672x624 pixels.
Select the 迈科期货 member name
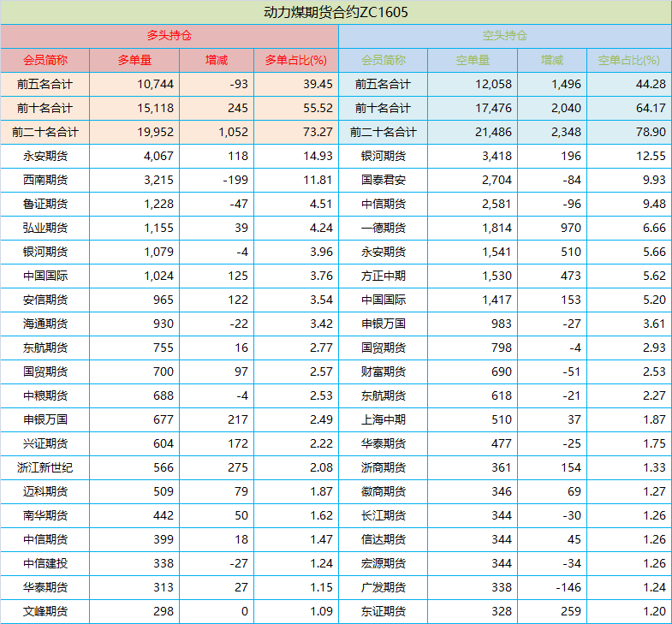pos(45,492)
